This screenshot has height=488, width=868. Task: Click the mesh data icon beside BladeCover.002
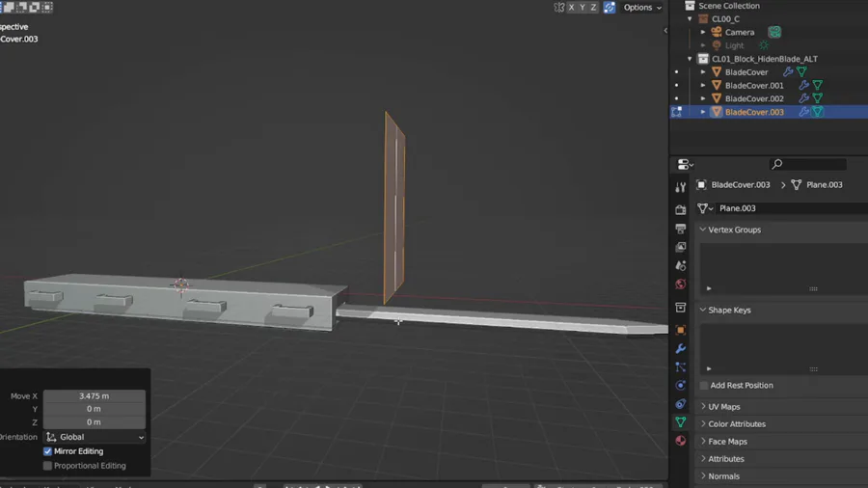tap(818, 98)
